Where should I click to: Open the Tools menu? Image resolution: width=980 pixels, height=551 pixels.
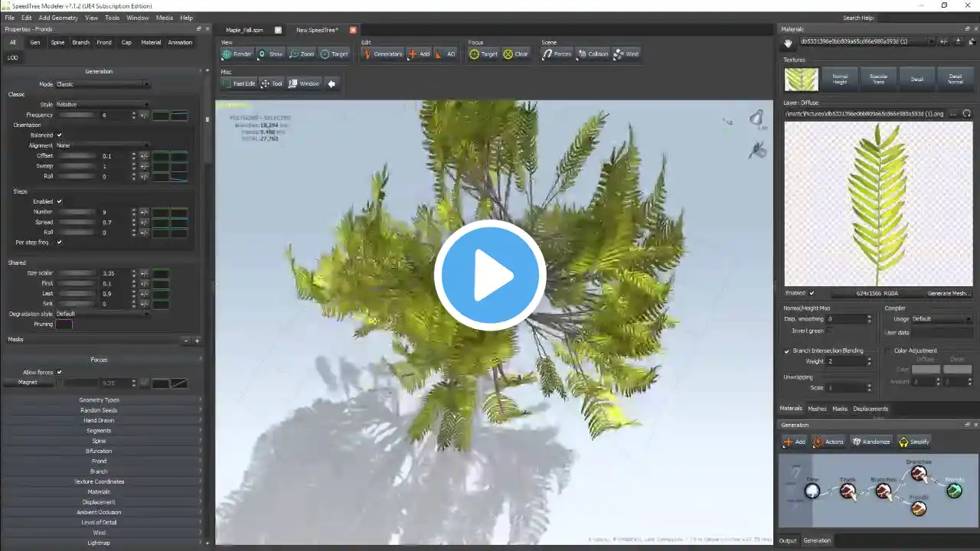point(112,18)
